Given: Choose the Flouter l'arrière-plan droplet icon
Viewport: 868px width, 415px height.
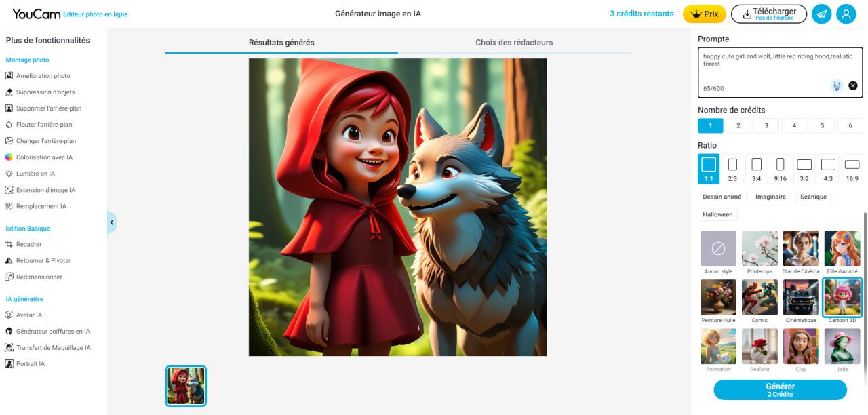Looking at the screenshot, I should 9,125.
